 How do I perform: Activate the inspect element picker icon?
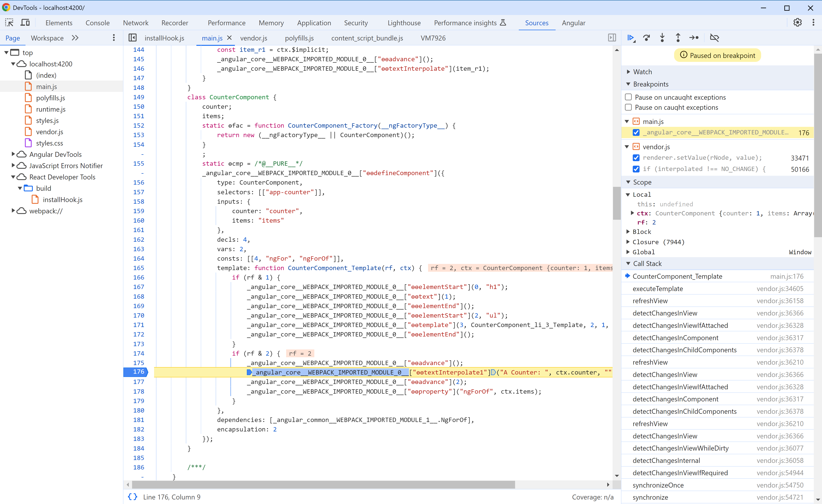pos(9,23)
